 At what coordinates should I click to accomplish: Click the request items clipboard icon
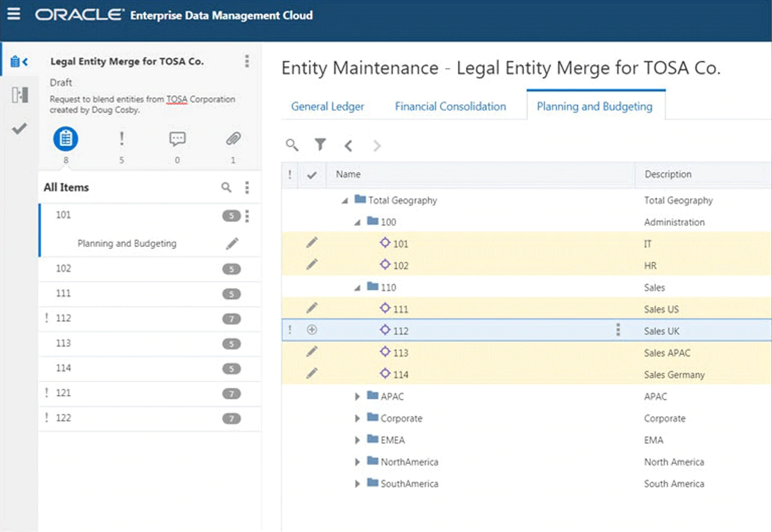(66, 139)
